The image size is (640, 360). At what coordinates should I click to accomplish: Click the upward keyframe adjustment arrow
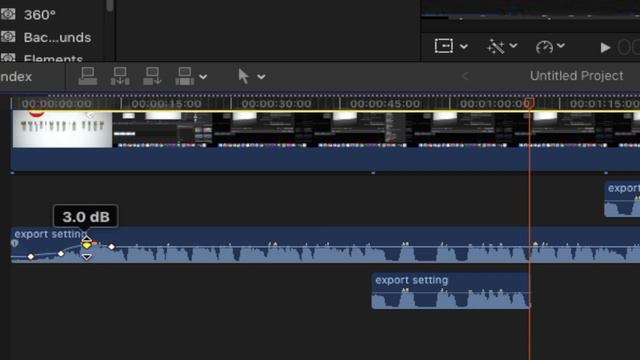point(87,238)
